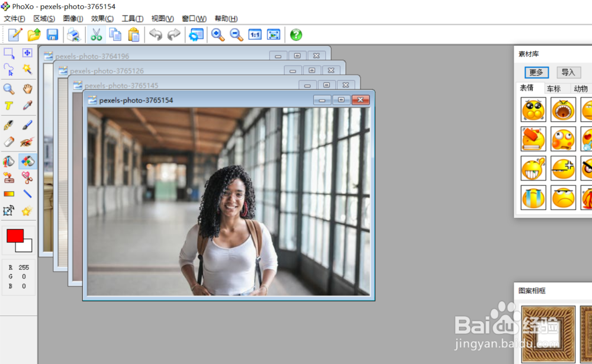Screen dimensions: 592x364
Task: Pick the shocked wide-eyed emoji thumbnail
Action: click(x=533, y=109)
